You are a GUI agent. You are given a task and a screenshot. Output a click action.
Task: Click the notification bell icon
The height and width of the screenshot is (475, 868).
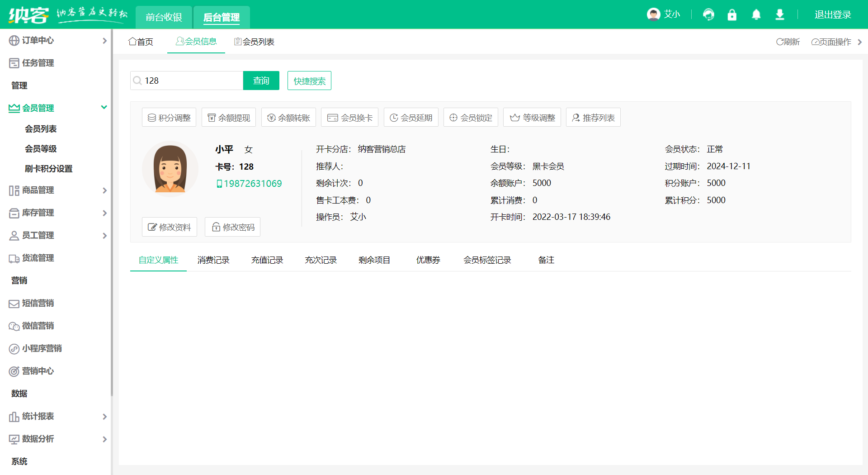point(756,14)
